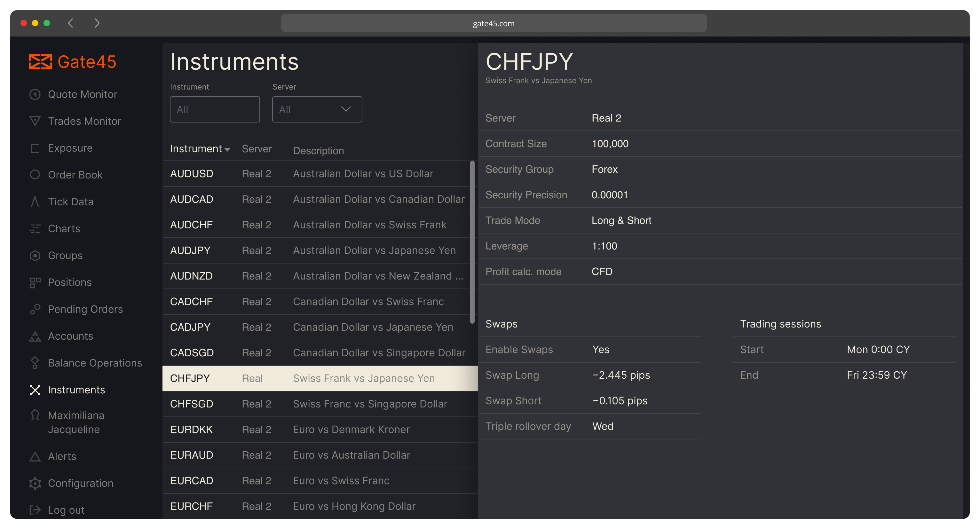Open the Order Book menu item
Viewport: 980px width, 529px height.
pos(75,175)
